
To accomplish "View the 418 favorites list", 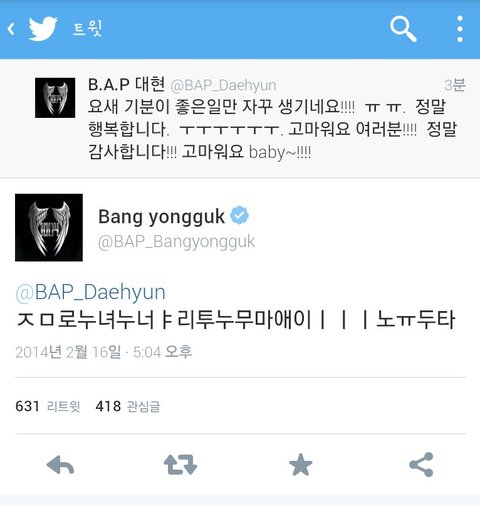I will tap(128, 406).
